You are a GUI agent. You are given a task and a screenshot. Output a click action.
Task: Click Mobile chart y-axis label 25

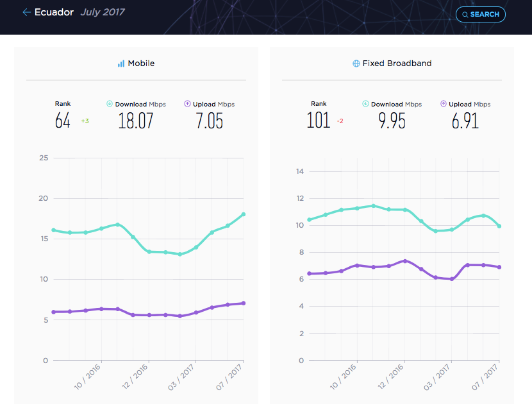click(x=44, y=158)
